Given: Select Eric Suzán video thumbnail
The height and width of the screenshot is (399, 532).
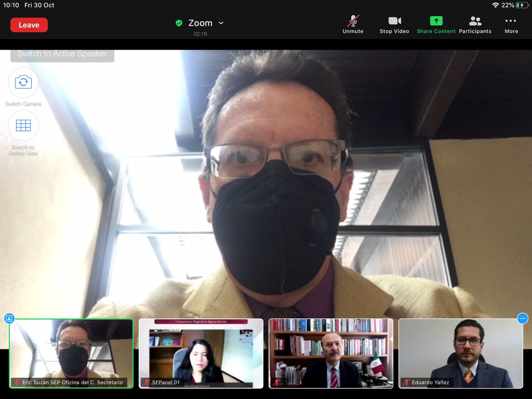Looking at the screenshot, I should (x=71, y=353).
